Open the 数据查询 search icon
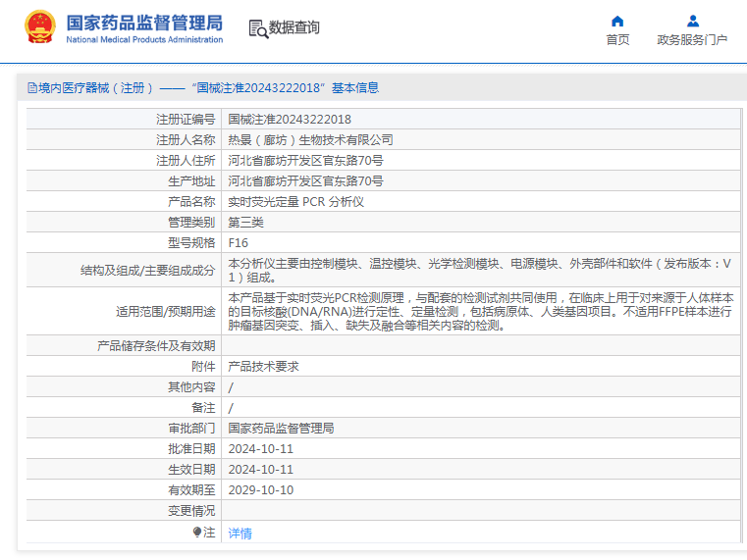Image resolution: width=747 pixels, height=560 pixels. click(259, 29)
